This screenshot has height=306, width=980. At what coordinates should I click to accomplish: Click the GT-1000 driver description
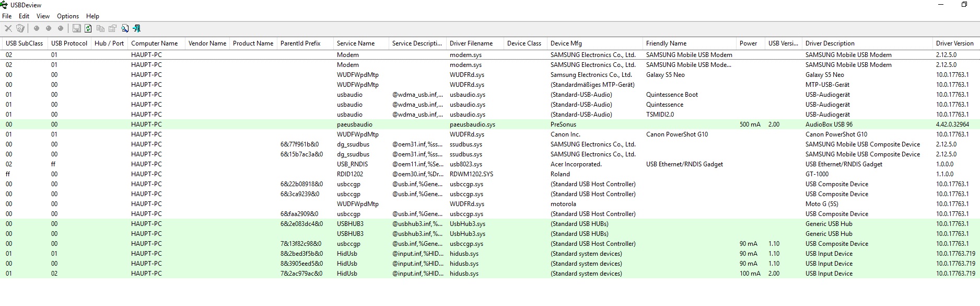817,174
